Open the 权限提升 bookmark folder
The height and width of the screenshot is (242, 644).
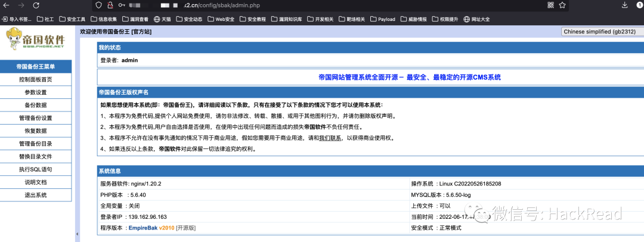445,19
